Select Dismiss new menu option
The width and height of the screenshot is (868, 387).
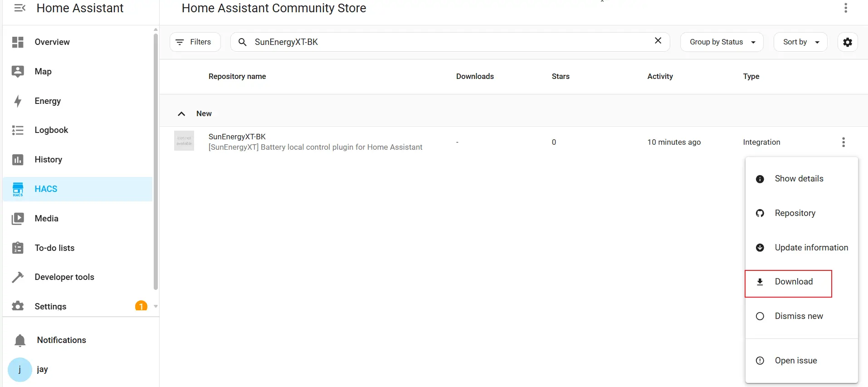pyautogui.click(x=798, y=316)
